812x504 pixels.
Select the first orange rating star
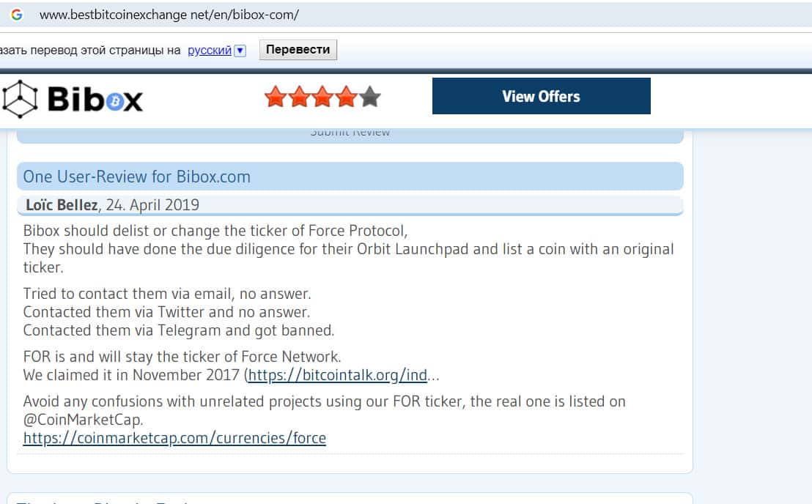275,97
